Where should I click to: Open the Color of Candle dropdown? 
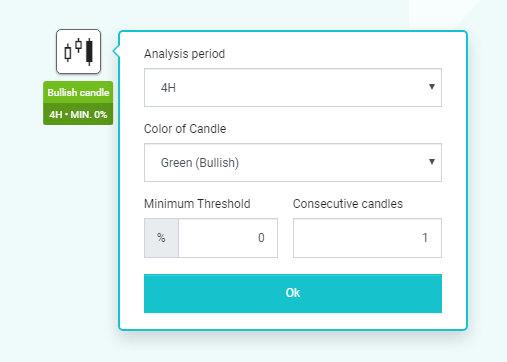tap(293, 163)
